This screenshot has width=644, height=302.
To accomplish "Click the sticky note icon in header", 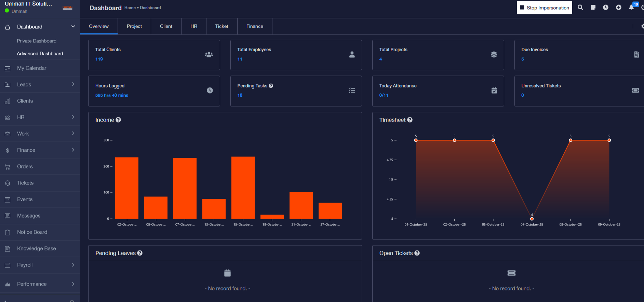I will 593,8.
